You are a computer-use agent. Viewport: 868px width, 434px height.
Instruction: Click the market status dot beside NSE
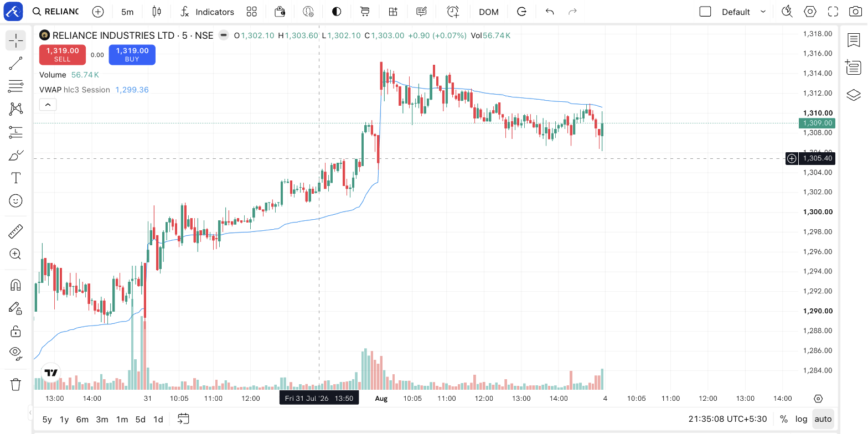[224, 35]
